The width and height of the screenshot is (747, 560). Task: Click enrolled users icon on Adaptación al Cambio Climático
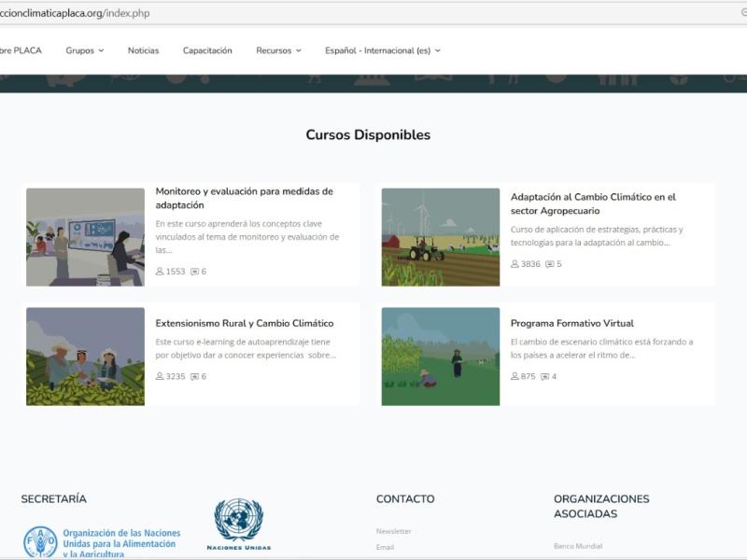click(x=514, y=264)
